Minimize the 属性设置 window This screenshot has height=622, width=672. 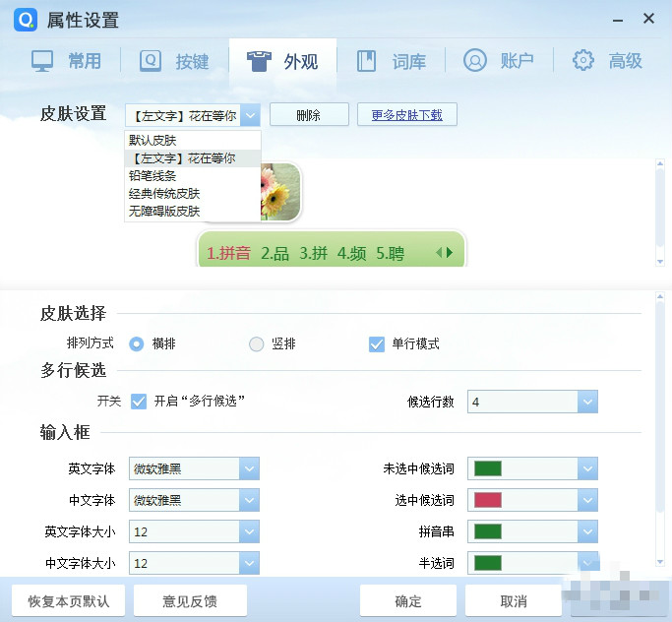tap(618, 20)
